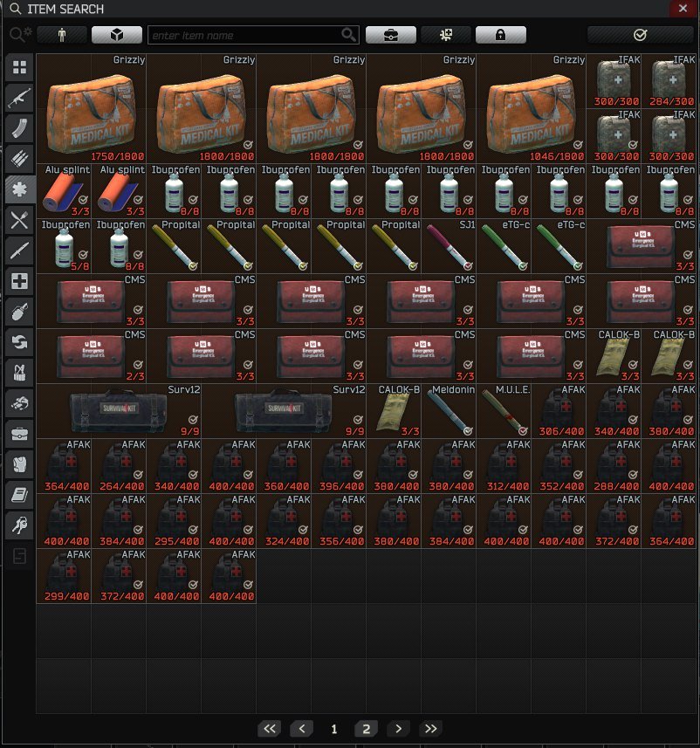The width and height of the screenshot is (700, 748).
Task: Select the barter circular-arrows category icon
Action: (x=19, y=342)
